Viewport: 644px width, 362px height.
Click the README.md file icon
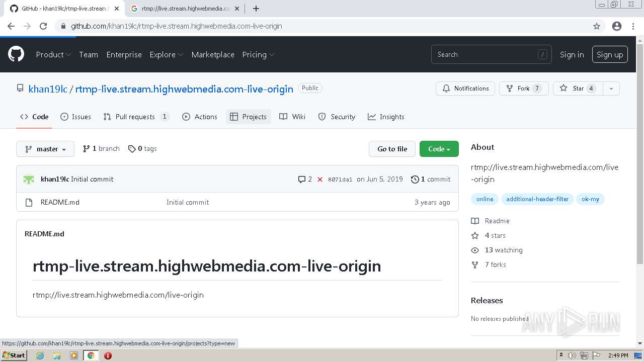tap(29, 202)
